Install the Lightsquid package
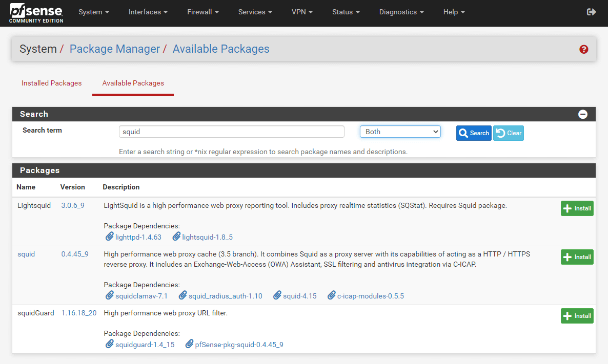 577,208
